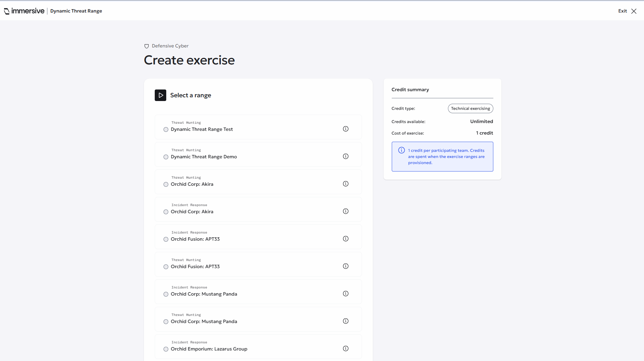Screen dimensions: 644x361
Task: Select the Dynamic Threat Range Test radio button
Action: pos(166,129)
